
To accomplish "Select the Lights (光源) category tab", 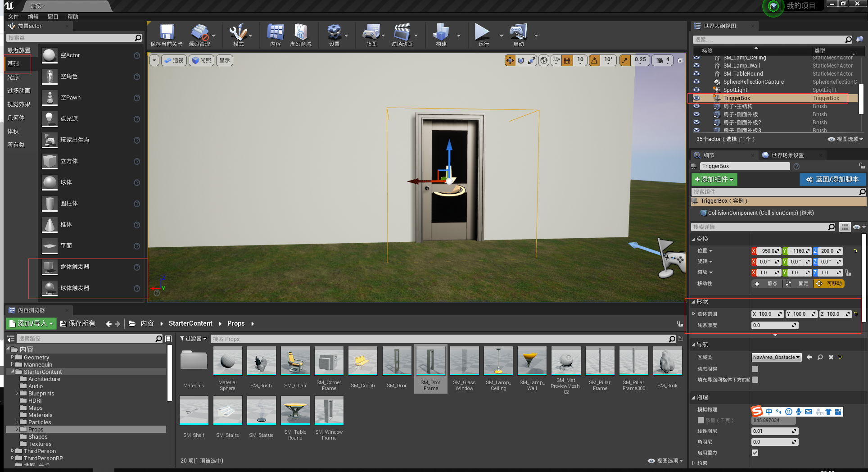I will (x=13, y=77).
